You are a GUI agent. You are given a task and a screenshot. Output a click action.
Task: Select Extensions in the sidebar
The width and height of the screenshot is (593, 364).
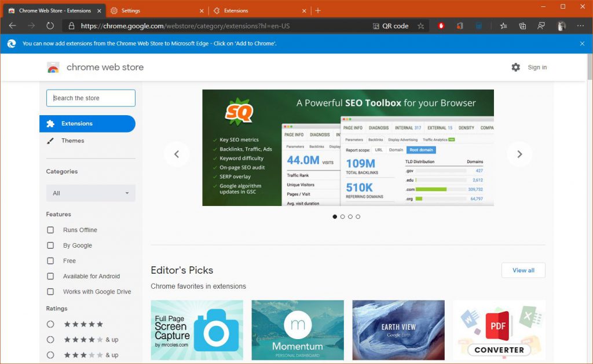(x=87, y=124)
